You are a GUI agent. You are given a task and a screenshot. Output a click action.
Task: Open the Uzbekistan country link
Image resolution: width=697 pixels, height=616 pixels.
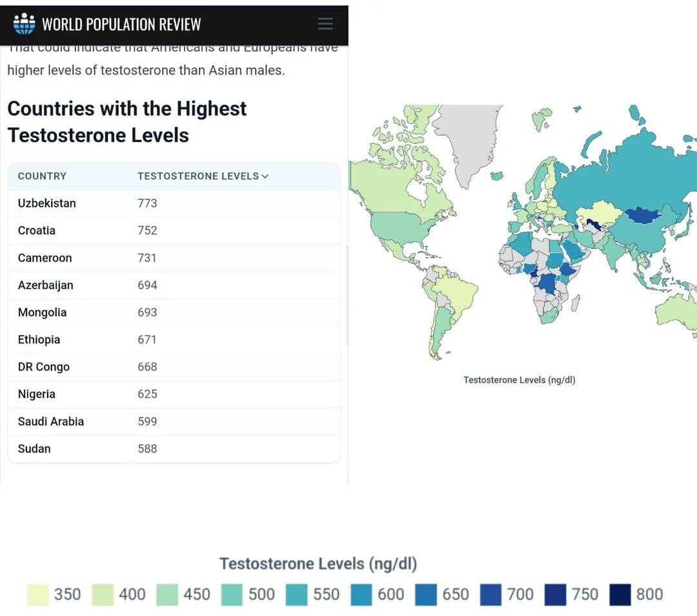click(x=46, y=203)
